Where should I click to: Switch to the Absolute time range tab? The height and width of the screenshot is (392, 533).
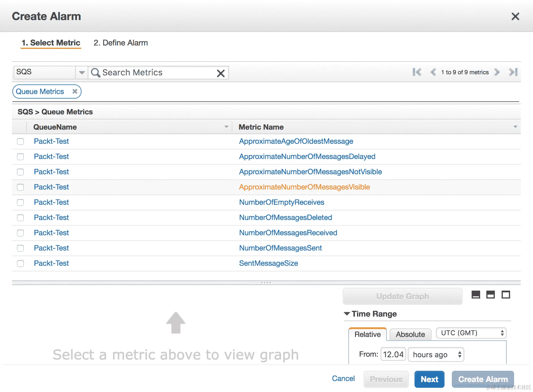410,334
